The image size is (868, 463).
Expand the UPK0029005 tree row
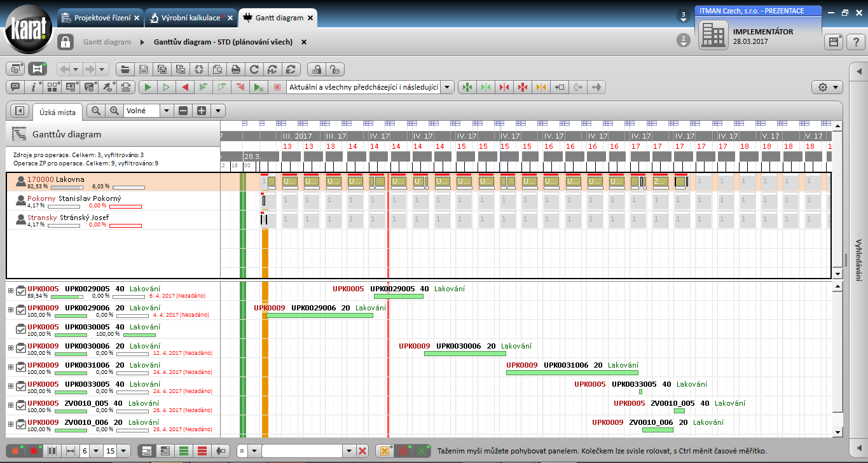pos(10,291)
